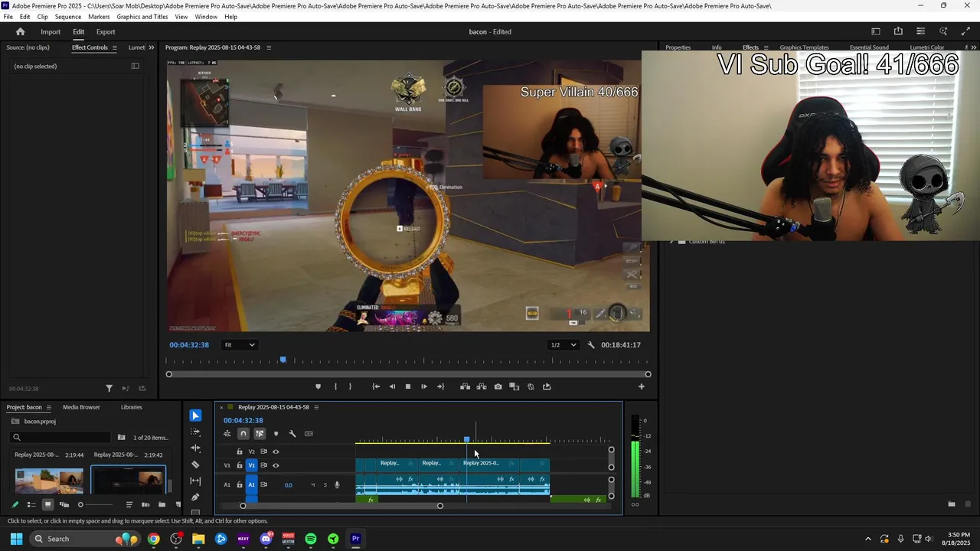
Task: Open Graphics and Titles menu
Action: (x=142, y=17)
